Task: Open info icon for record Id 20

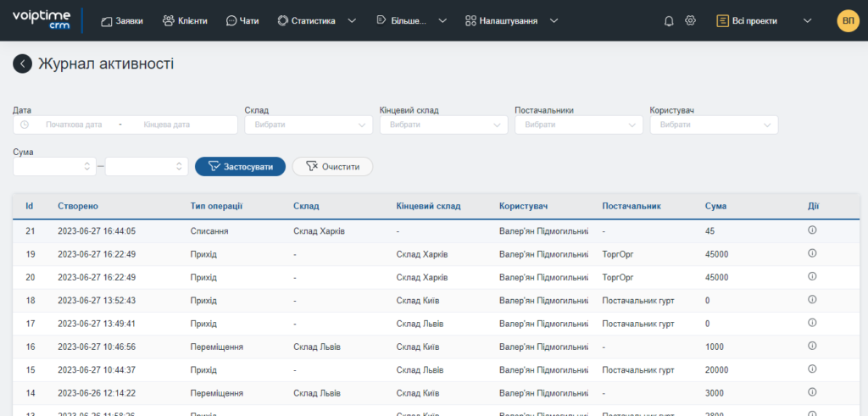Action: [x=812, y=276]
